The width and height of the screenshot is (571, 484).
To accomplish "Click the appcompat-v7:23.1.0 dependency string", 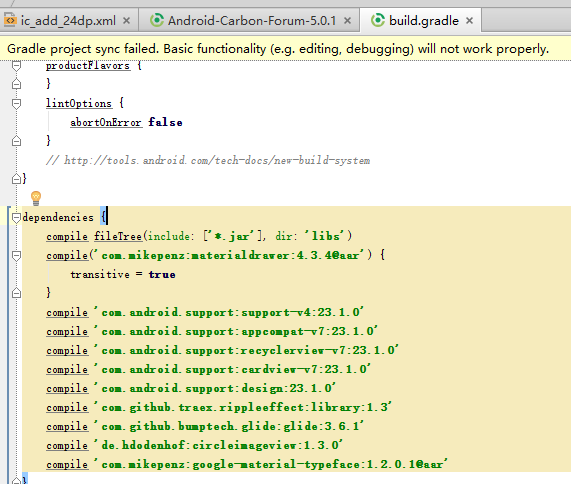I will point(236,331).
